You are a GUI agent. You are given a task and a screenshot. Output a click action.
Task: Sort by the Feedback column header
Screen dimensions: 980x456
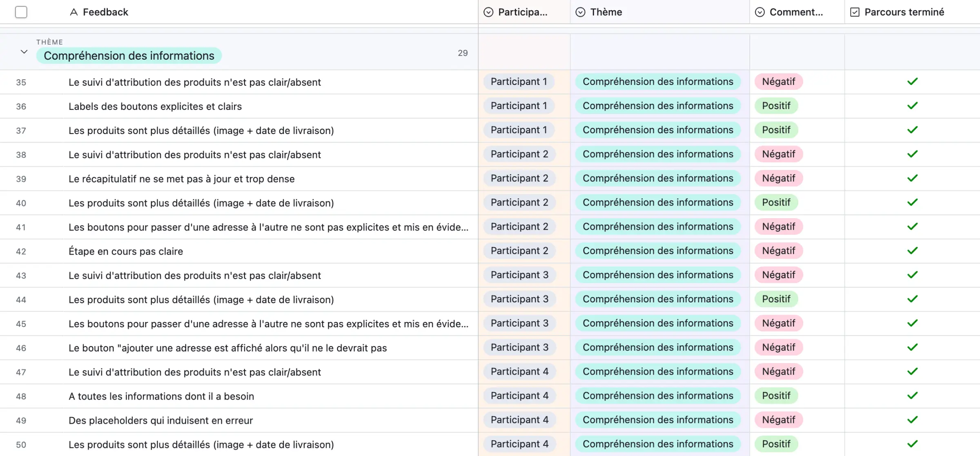point(105,12)
